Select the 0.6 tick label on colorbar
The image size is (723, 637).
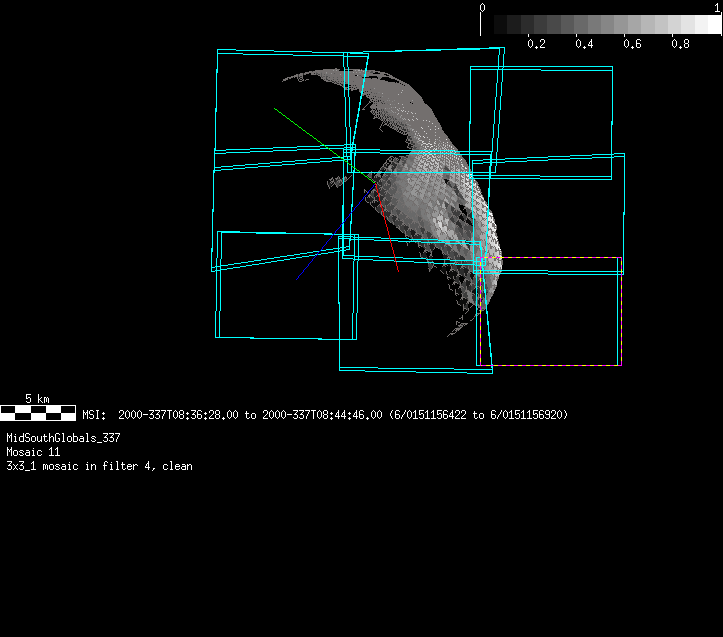point(632,44)
